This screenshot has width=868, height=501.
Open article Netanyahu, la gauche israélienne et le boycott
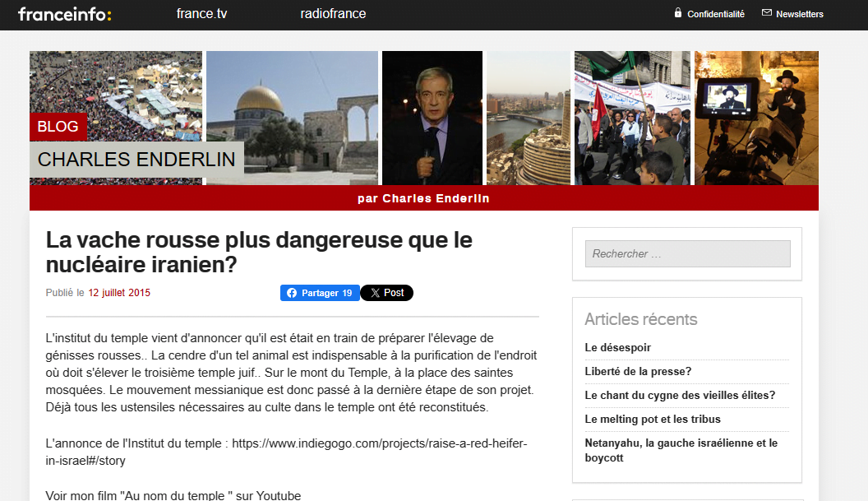click(x=681, y=450)
